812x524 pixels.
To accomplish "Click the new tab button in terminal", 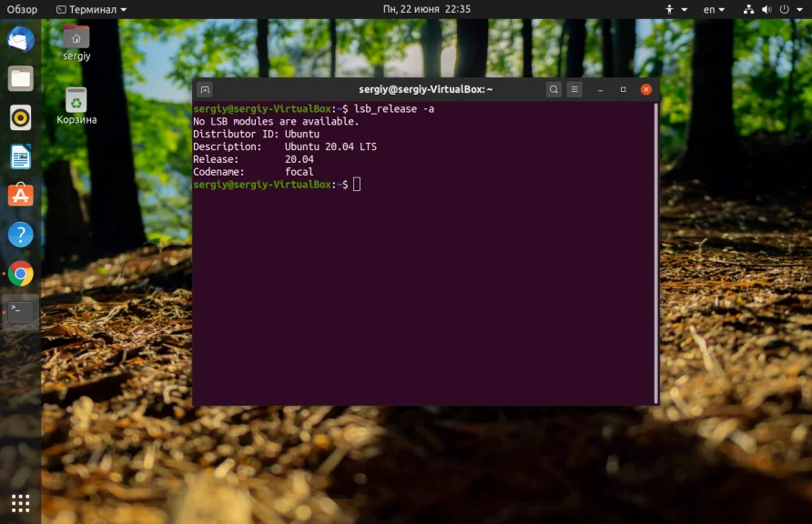I will pos(205,89).
